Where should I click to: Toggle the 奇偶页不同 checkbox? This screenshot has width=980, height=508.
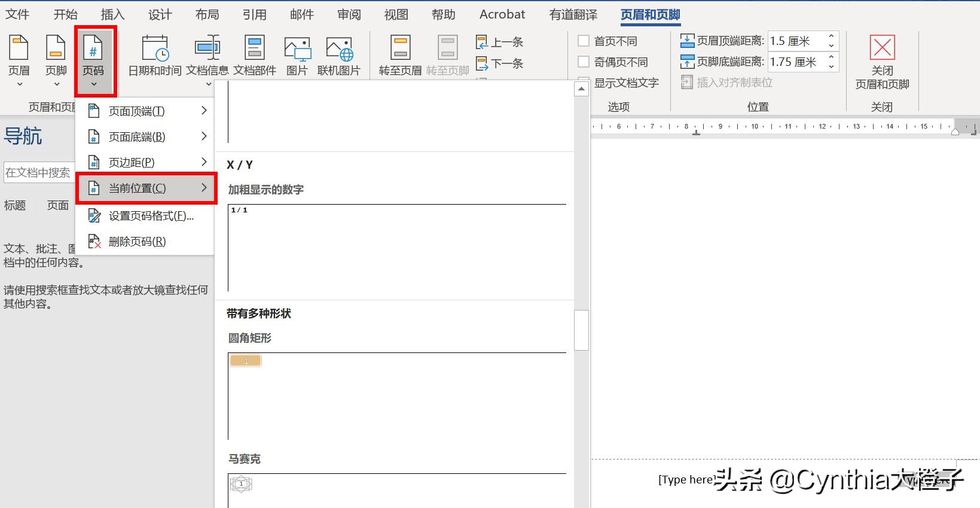click(584, 62)
